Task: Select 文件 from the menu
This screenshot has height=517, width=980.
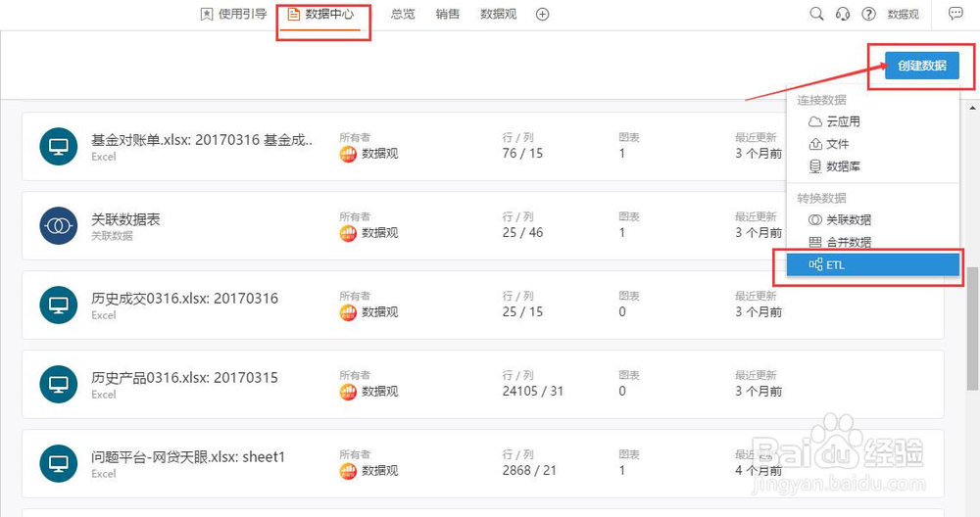Action: click(x=837, y=144)
